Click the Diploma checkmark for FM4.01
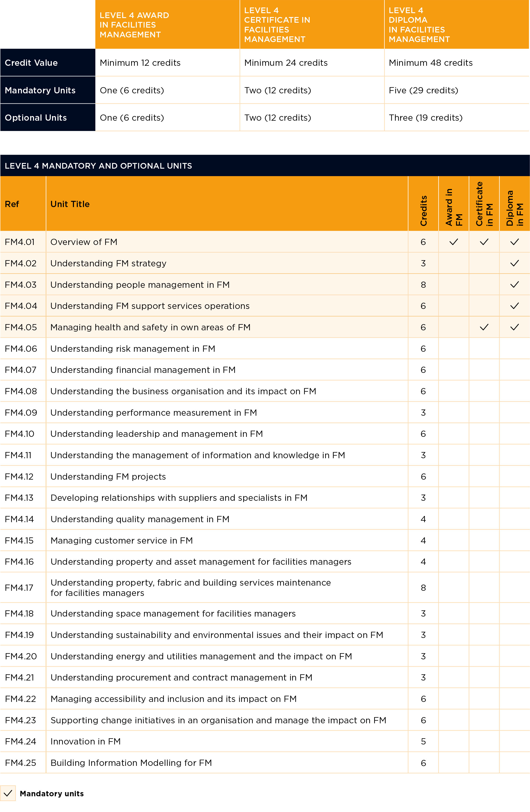This screenshot has width=530, height=812. 514,242
